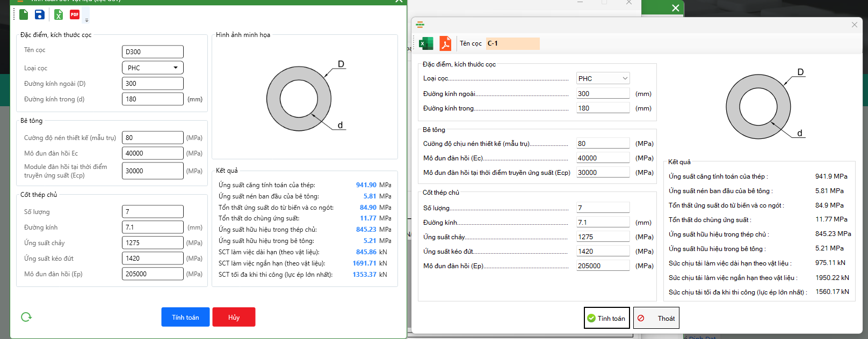868x339 pixels.
Task: Click Số lượng field in right window
Action: click(603, 208)
